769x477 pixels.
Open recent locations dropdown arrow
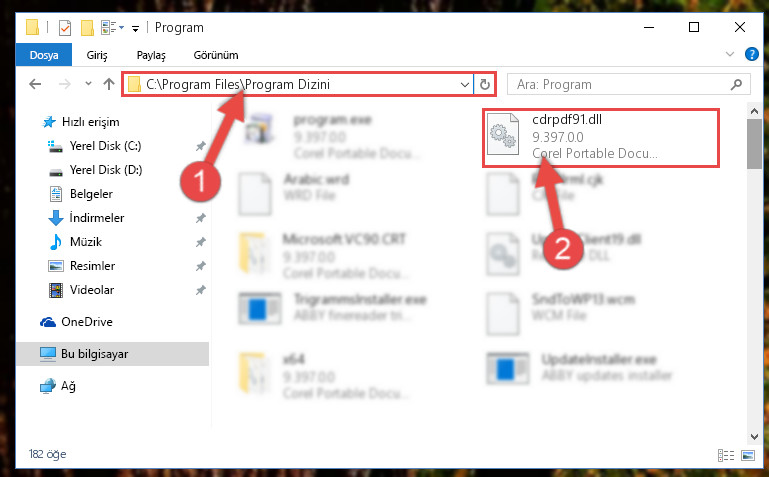(x=88, y=84)
